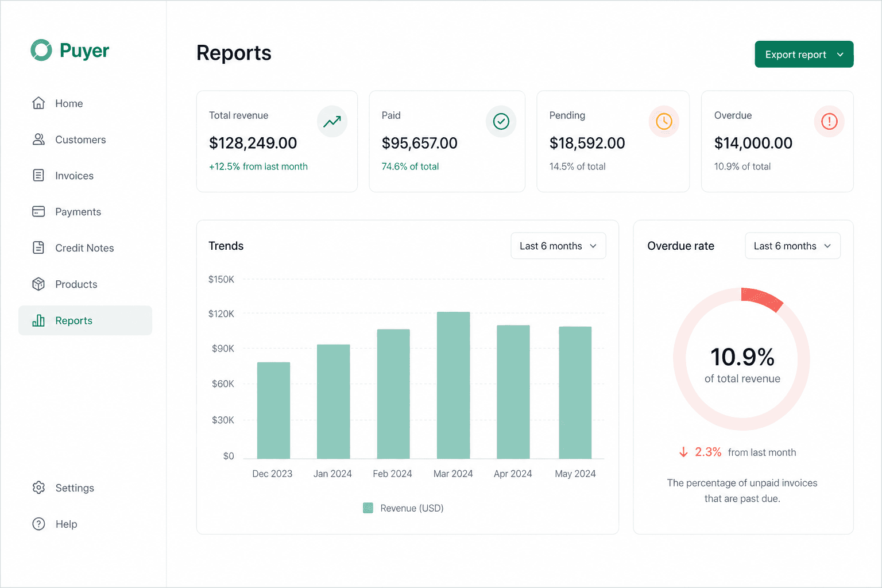Expand the Export report chevron

click(x=840, y=55)
